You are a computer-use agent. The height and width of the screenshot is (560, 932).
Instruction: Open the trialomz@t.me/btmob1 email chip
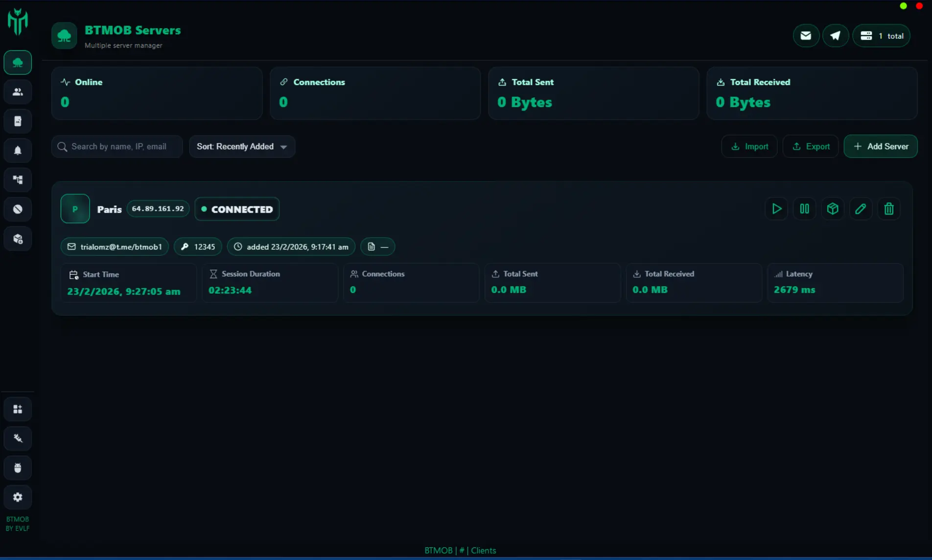[114, 246]
